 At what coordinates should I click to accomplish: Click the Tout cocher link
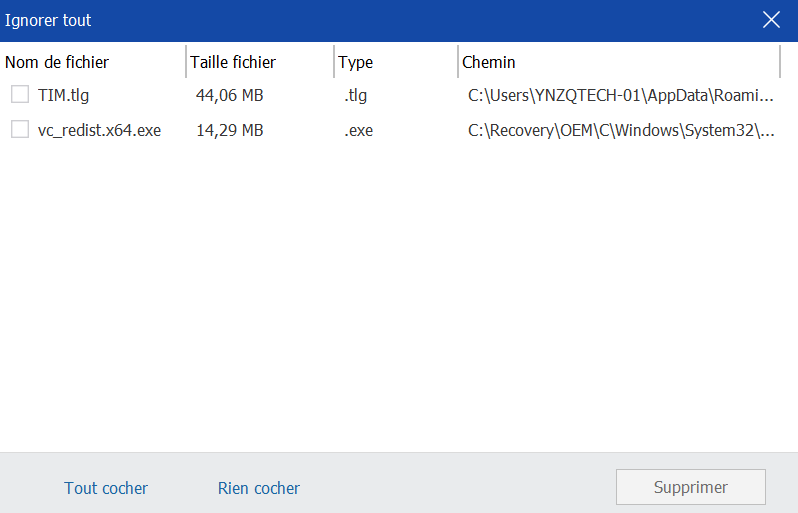(x=106, y=488)
